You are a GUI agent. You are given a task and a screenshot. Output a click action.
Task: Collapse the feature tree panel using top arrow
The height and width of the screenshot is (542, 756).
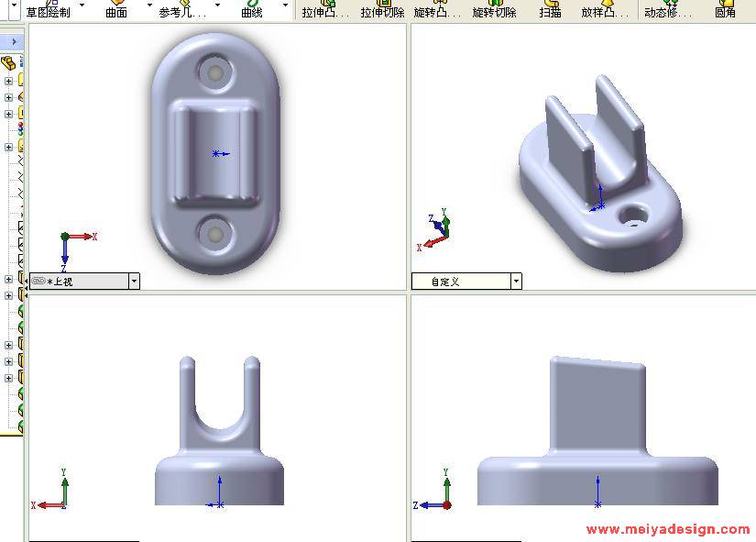[15, 42]
